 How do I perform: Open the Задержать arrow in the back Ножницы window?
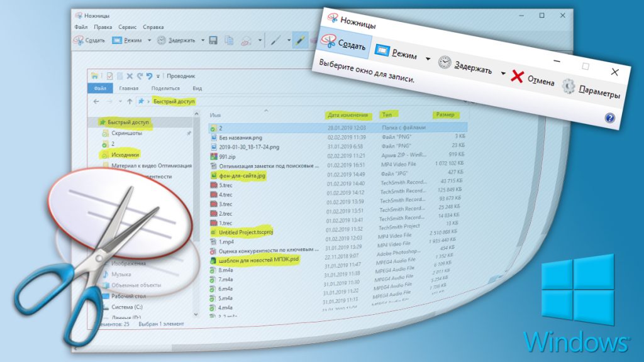pyautogui.click(x=203, y=40)
